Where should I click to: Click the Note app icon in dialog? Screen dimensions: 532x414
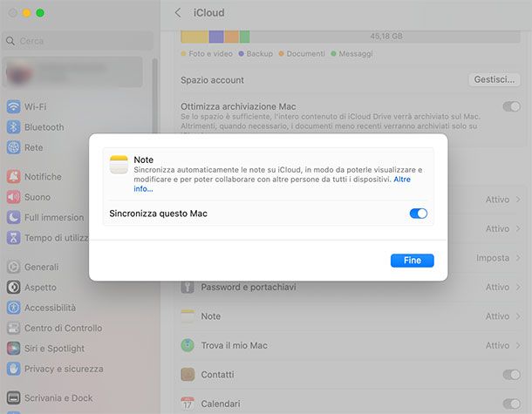pos(119,165)
